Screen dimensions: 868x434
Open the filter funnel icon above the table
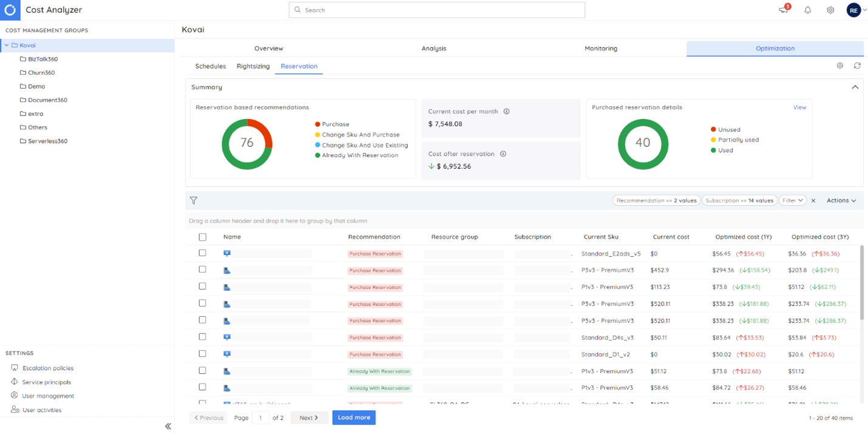(194, 200)
